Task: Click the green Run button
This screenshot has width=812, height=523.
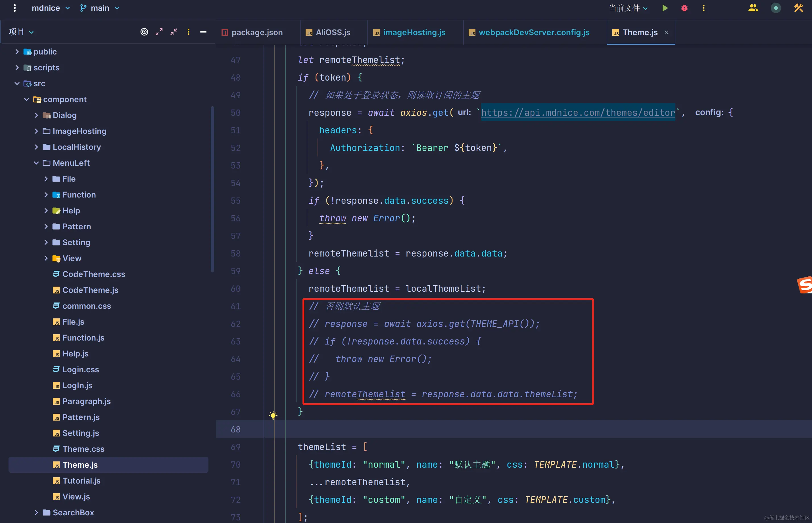Action: click(665, 8)
